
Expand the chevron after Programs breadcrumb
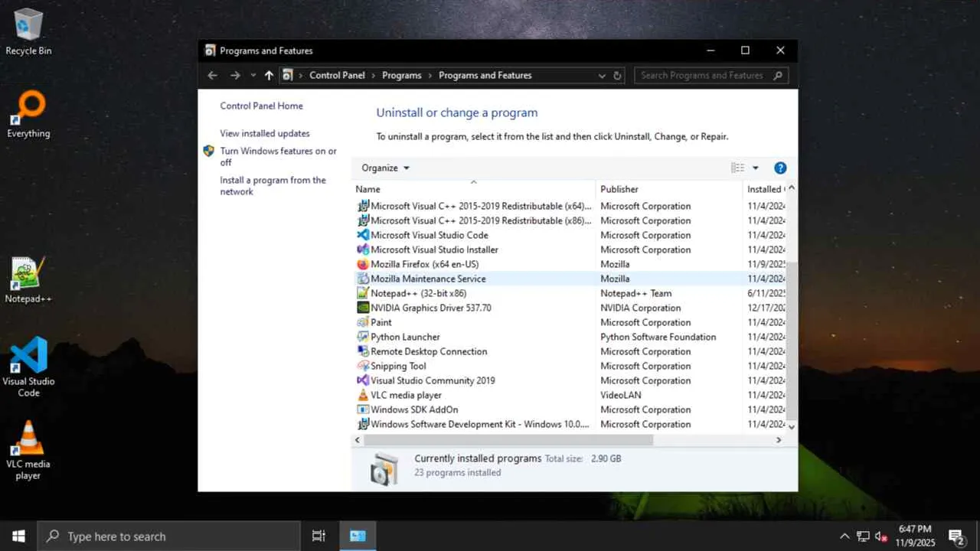pyautogui.click(x=430, y=75)
